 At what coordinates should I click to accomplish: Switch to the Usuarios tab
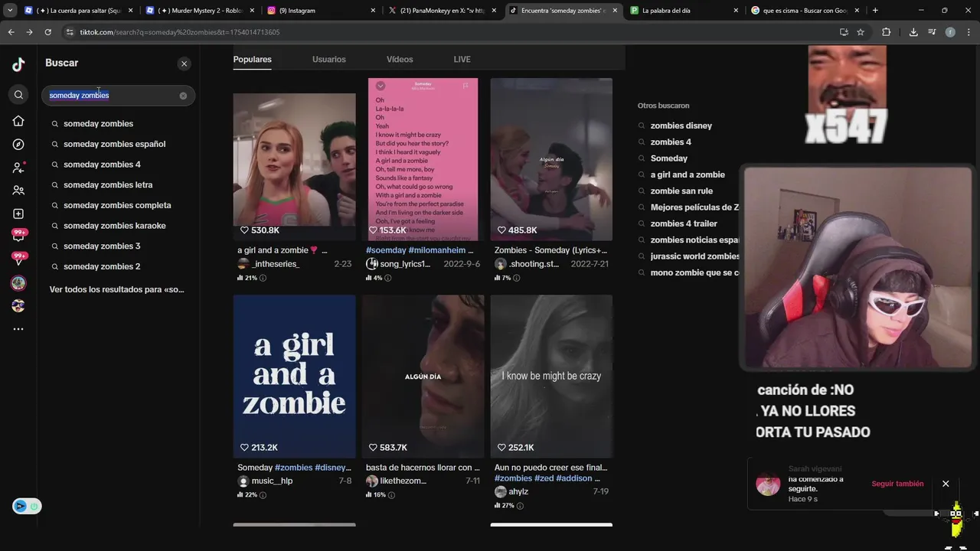329,60
